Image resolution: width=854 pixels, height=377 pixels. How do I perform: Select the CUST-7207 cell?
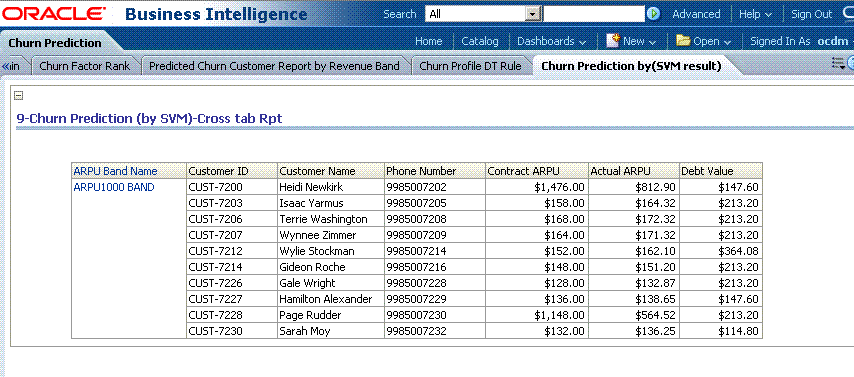(x=231, y=235)
